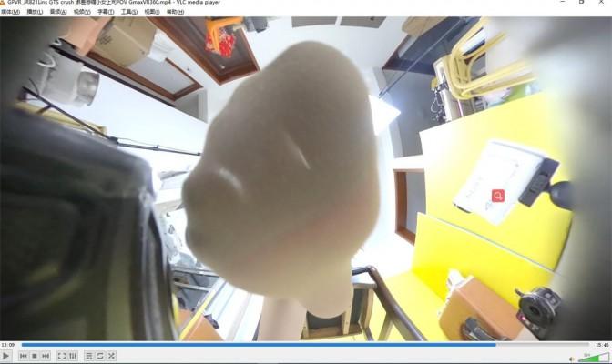This screenshot has height=364, width=612.
Task: Expand the 音频 (Audio) menu
Action: [x=57, y=12]
